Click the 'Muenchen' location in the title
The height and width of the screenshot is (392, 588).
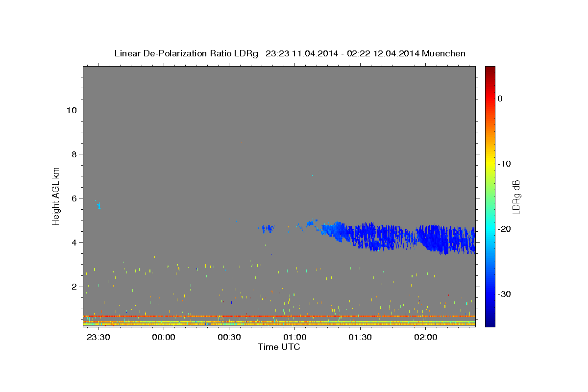(x=444, y=53)
